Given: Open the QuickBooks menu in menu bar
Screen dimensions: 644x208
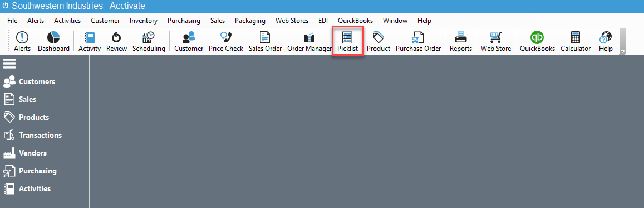Looking at the screenshot, I should (x=356, y=21).
